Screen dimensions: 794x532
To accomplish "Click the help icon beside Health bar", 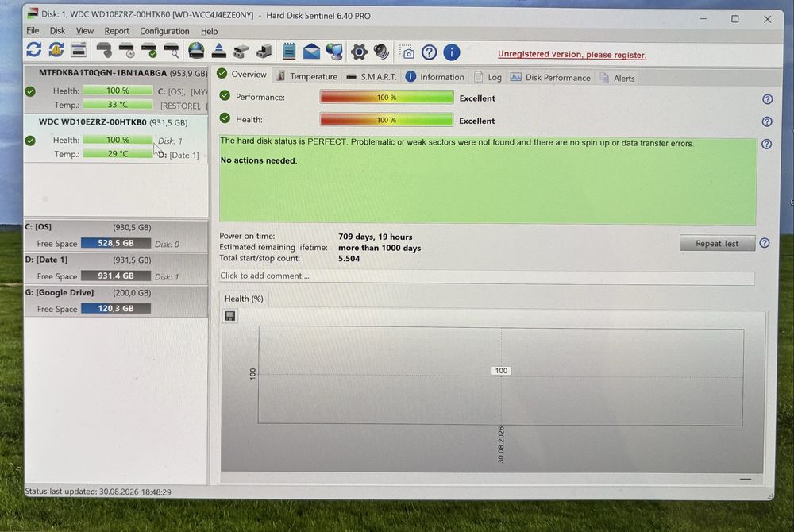I will pos(767,121).
